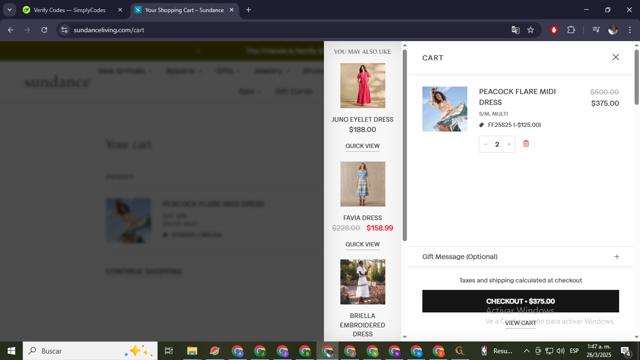
Task: Quick view the Favia Dress
Action: point(362,244)
